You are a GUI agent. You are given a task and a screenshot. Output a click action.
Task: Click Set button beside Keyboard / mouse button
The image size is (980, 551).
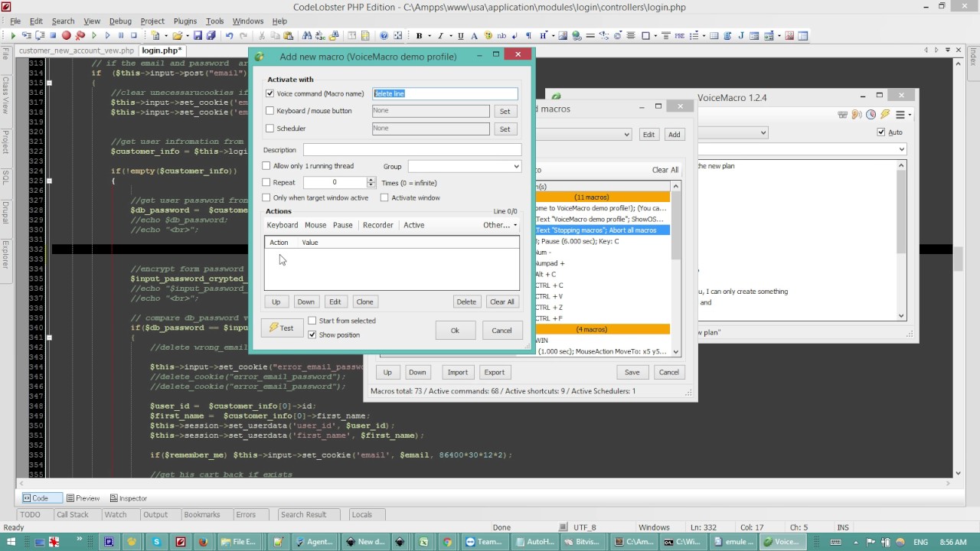click(505, 111)
